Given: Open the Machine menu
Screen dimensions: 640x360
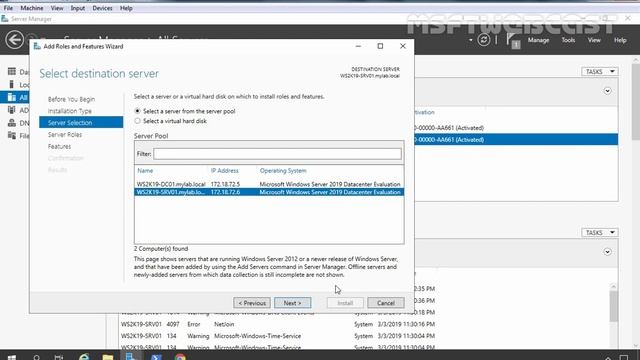Looking at the screenshot, I should (x=32, y=8).
